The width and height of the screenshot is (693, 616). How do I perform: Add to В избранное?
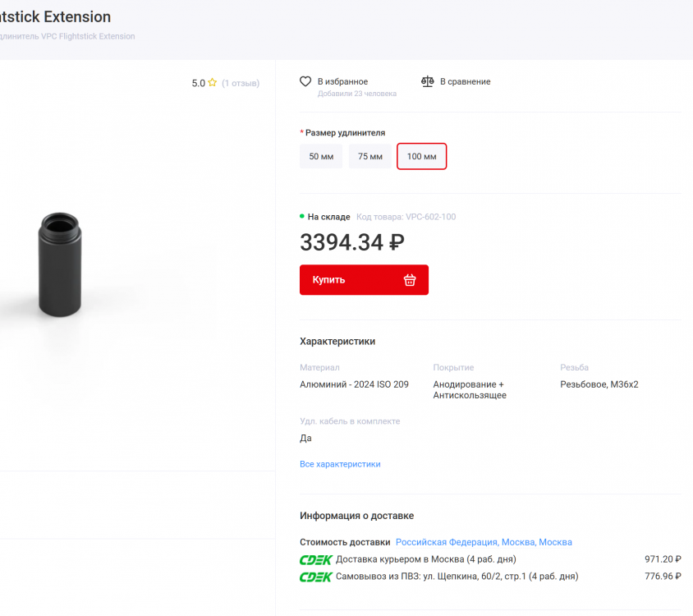pos(342,81)
